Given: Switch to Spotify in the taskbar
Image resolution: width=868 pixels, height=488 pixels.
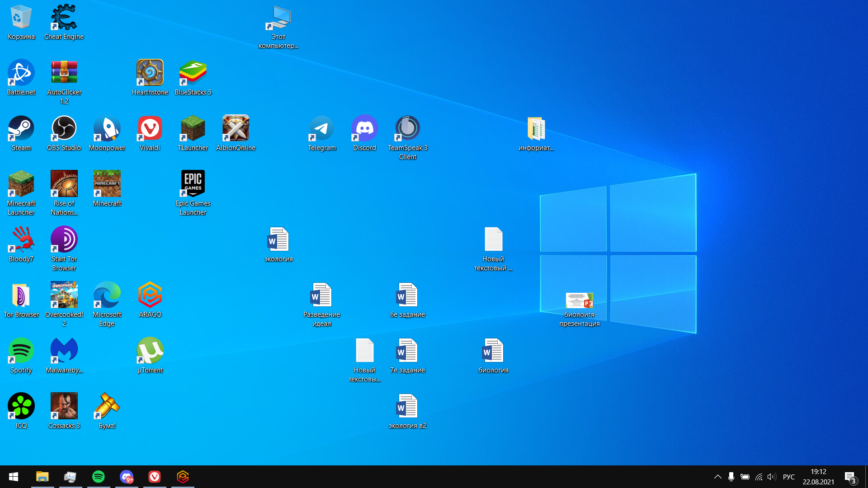Looking at the screenshot, I should [98, 477].
